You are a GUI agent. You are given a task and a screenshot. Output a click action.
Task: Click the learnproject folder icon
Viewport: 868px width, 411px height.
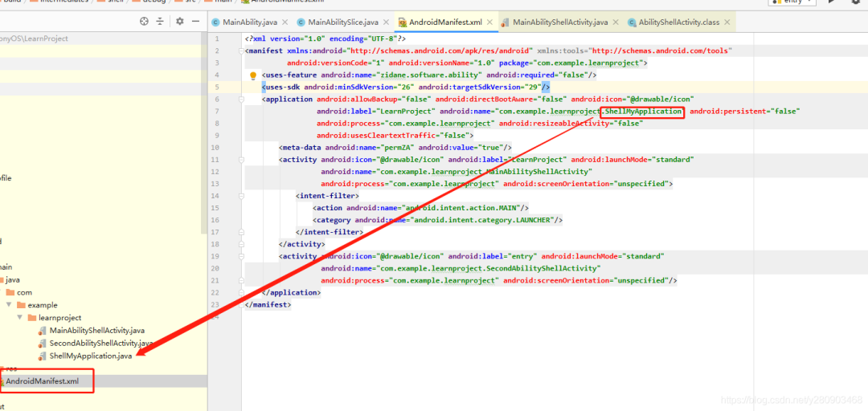pyautogui.click(x=32, y=318)
